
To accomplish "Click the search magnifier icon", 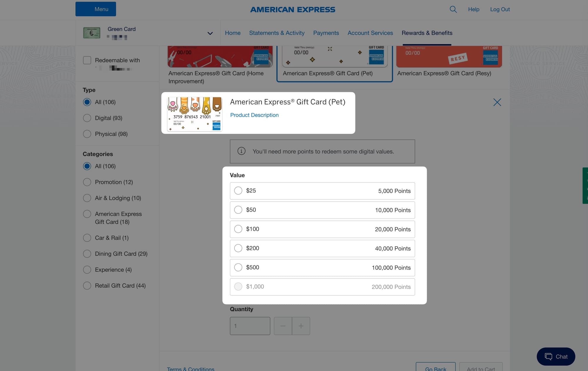I will click(x=453, y=9).
